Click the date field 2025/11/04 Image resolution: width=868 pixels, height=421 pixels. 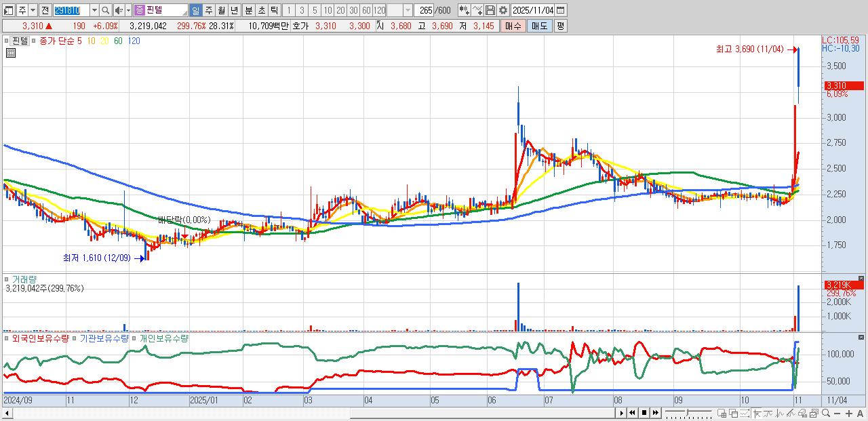(532, 10)
